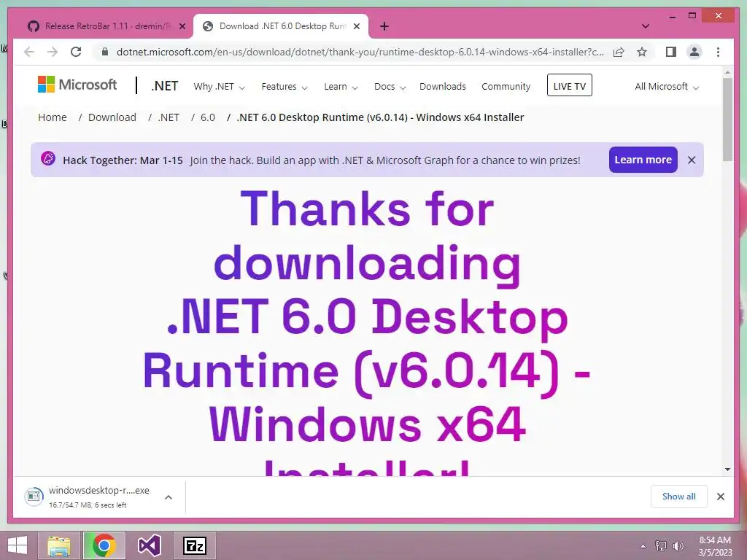
Task: Open the tab search chevron
Action: (646, 26)
